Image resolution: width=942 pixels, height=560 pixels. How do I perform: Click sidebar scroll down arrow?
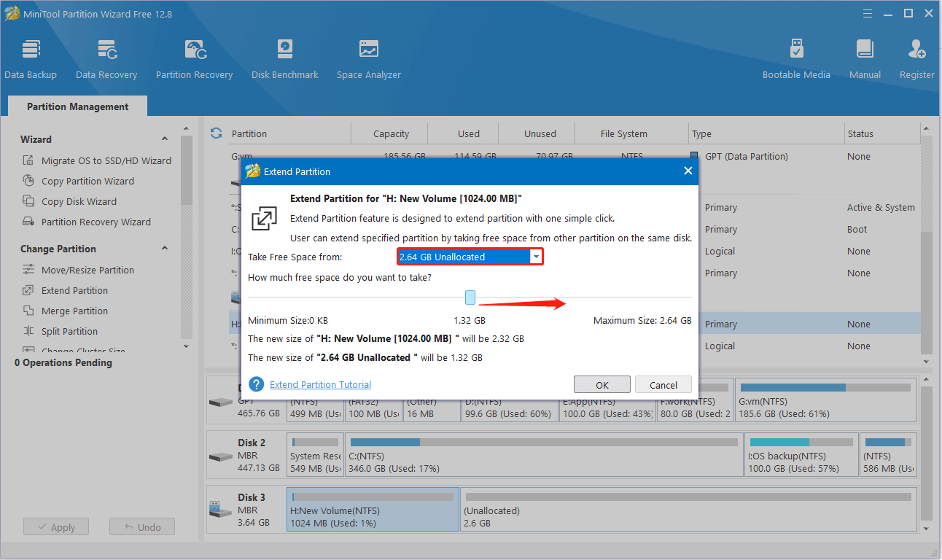tap(186, 346)
